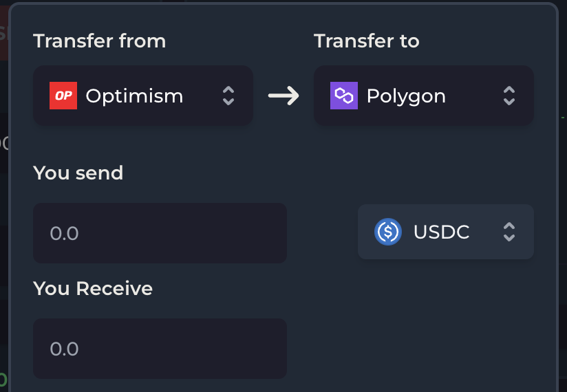This screenshot has height=392, width=567.
Task: Open the USDC token selector
Action: click(x=446, y=232)
